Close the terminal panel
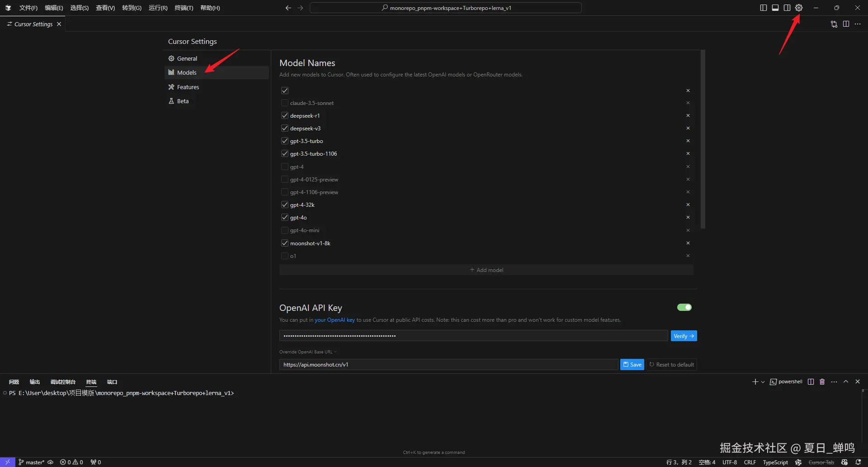The image size is (868, 467). point(858,382)
